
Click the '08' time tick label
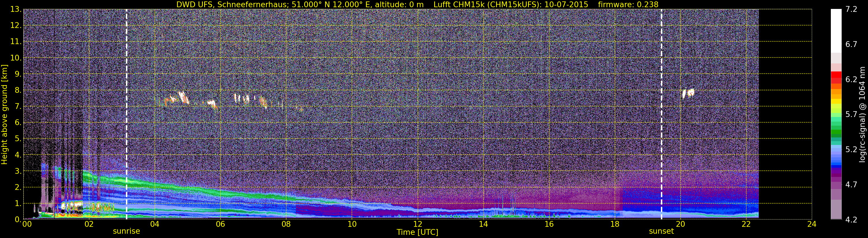[286, 224]
